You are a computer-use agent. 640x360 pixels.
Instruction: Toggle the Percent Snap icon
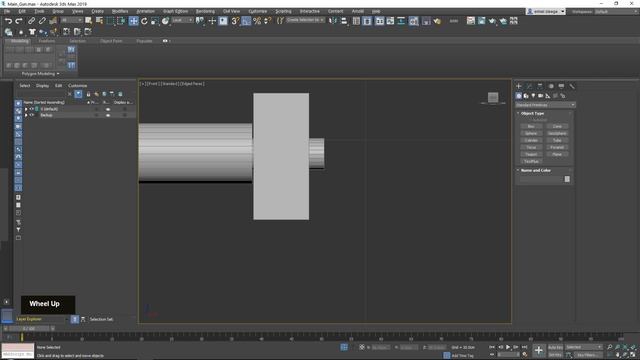pyautogui.click(x=257, y=21)
